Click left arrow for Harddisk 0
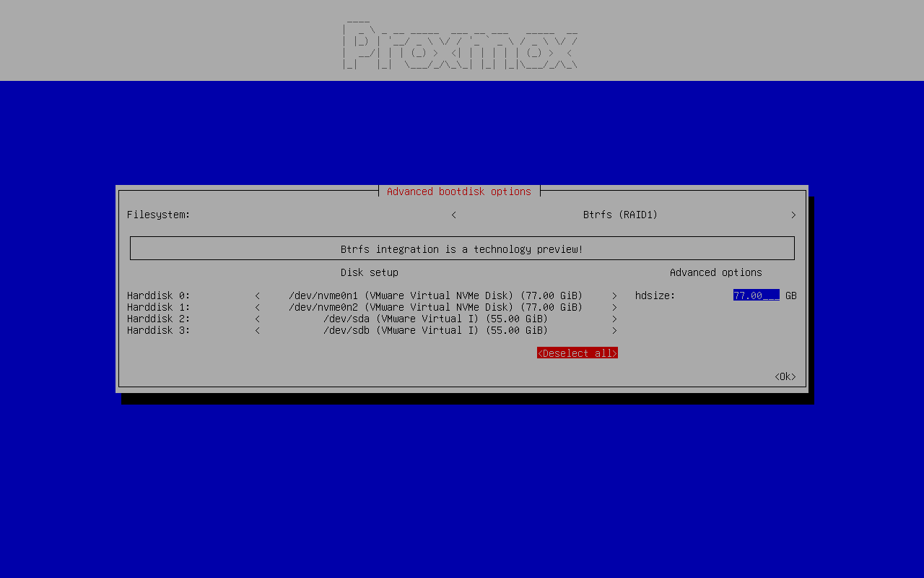The height and width of the screenshot is (578, 924). [x=257, y=296]
